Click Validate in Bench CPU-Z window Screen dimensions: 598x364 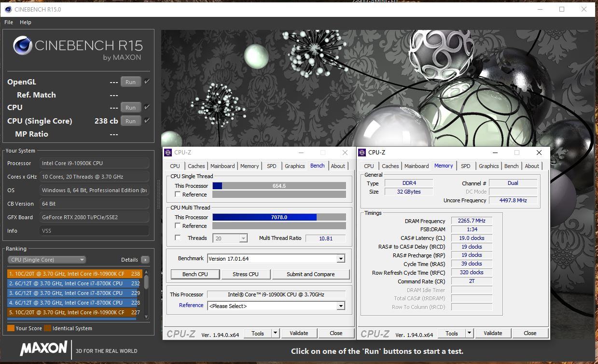(299, 333)
